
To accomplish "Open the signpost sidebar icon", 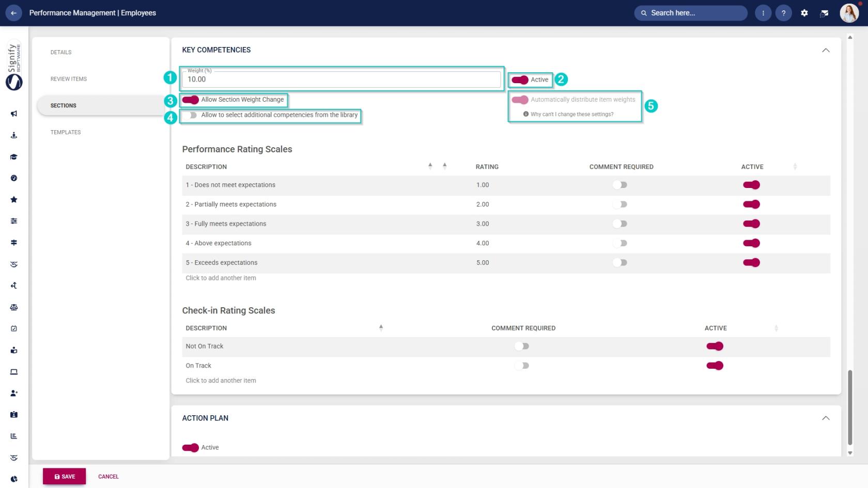I will coord(14,242).
